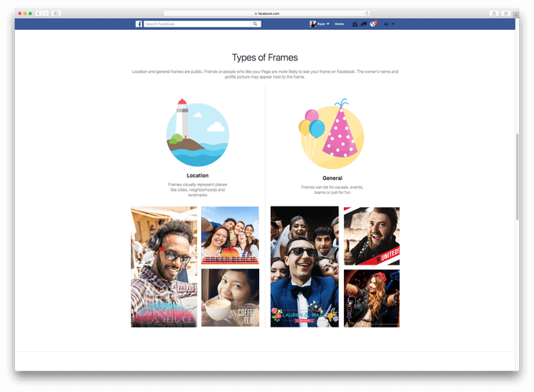Go to the Home link
Image resolution: width=534 pixels, height=392 pixels.
(339, 24)
